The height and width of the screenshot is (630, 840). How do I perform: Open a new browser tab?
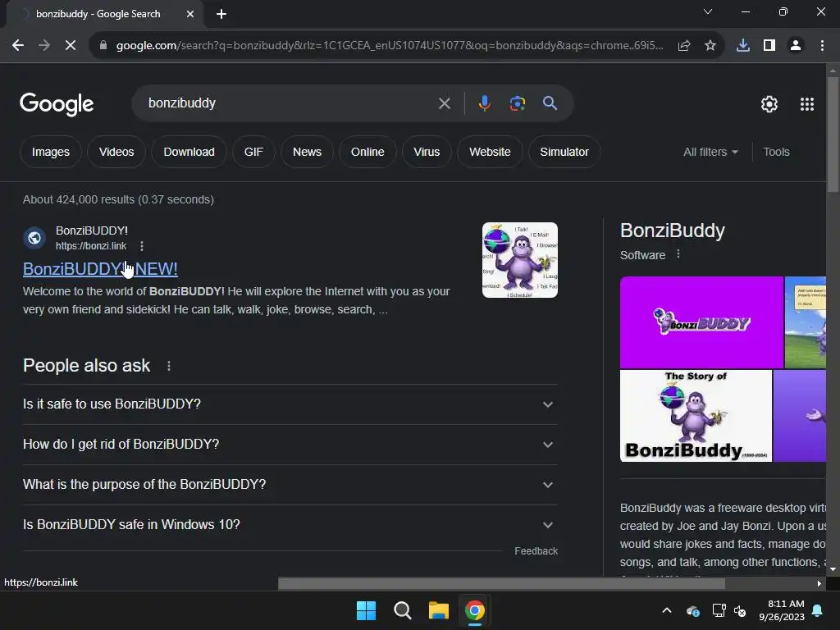221,14
